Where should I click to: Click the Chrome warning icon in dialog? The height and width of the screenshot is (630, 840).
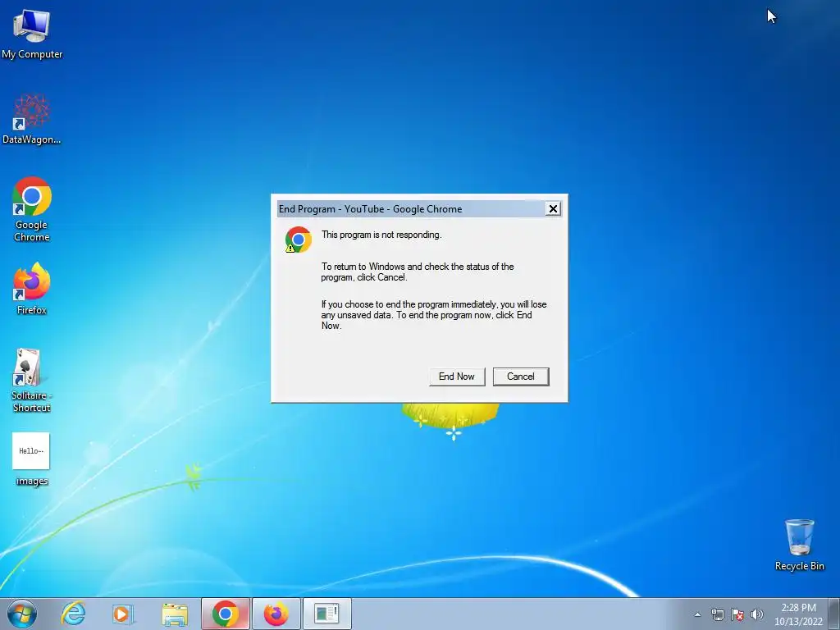coord(298,240)
